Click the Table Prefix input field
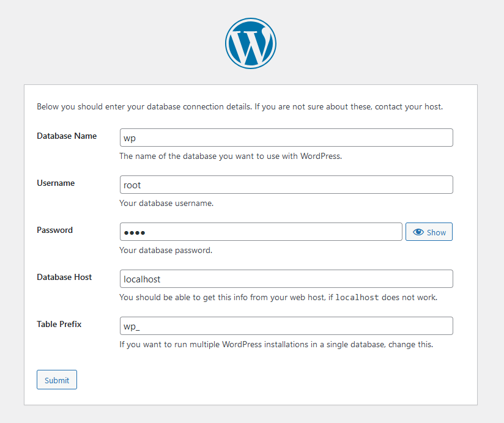This screenshot has height=423, width=504. [286, 326]
